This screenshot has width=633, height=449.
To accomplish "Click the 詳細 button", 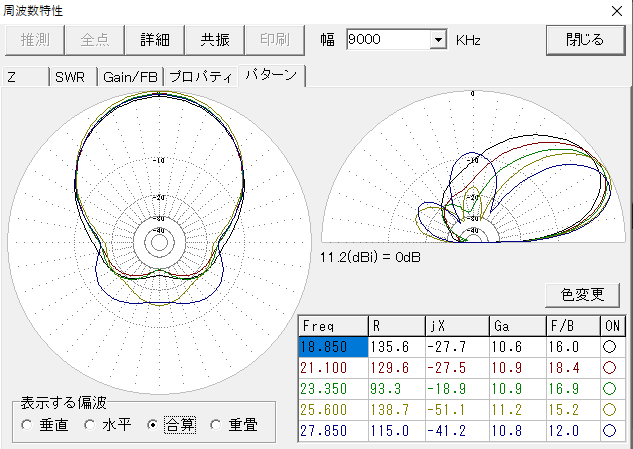I will (155, 40).
